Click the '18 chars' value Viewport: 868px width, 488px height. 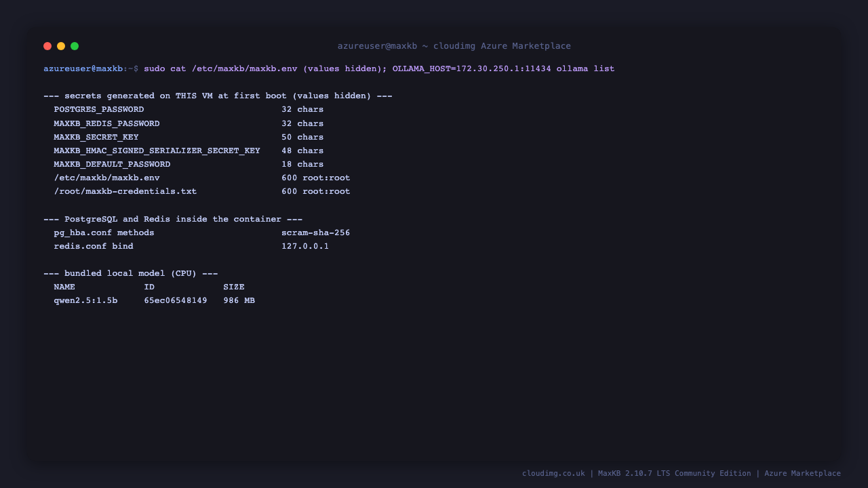tap(302, 164)
